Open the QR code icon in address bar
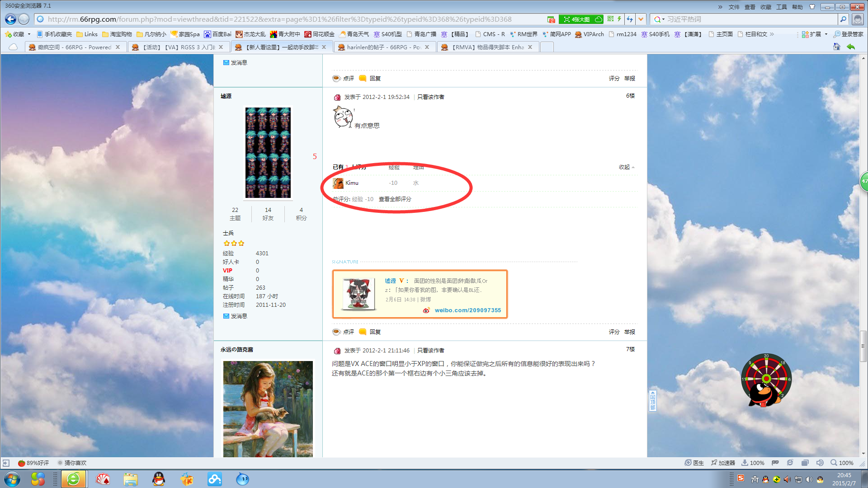 pyautogui.click(x=611, y=19)
